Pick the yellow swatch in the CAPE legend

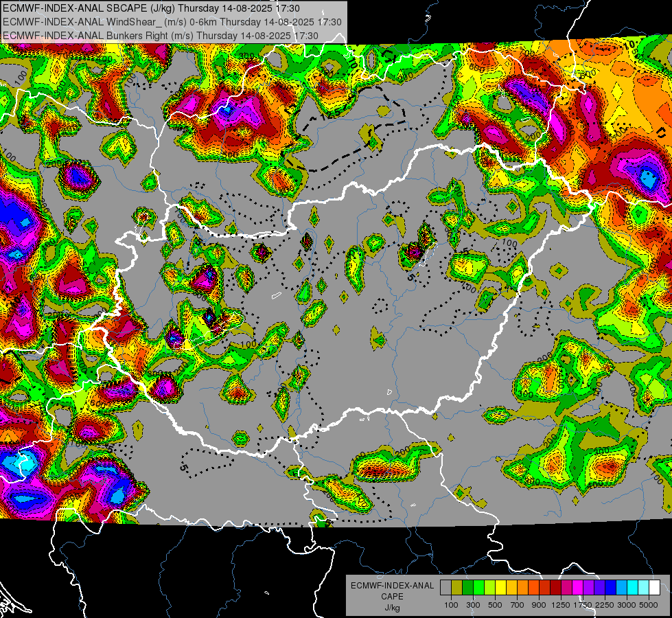(x=500, y=587)
